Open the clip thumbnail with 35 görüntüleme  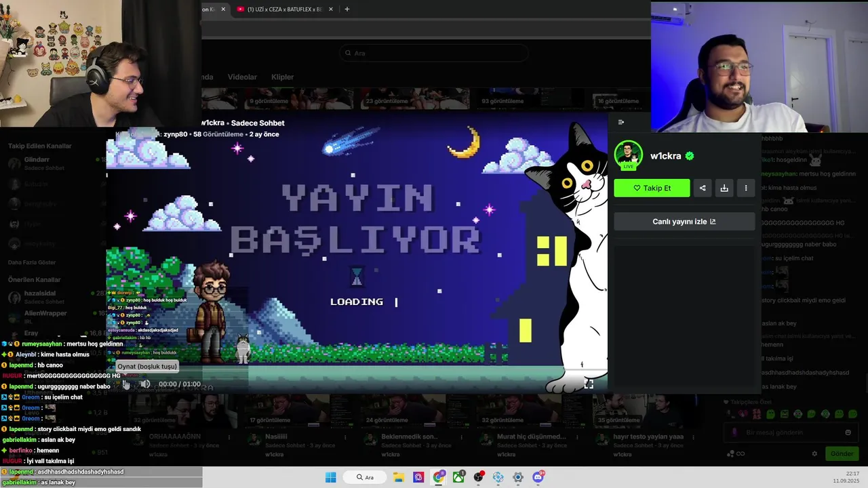point(646,411)
